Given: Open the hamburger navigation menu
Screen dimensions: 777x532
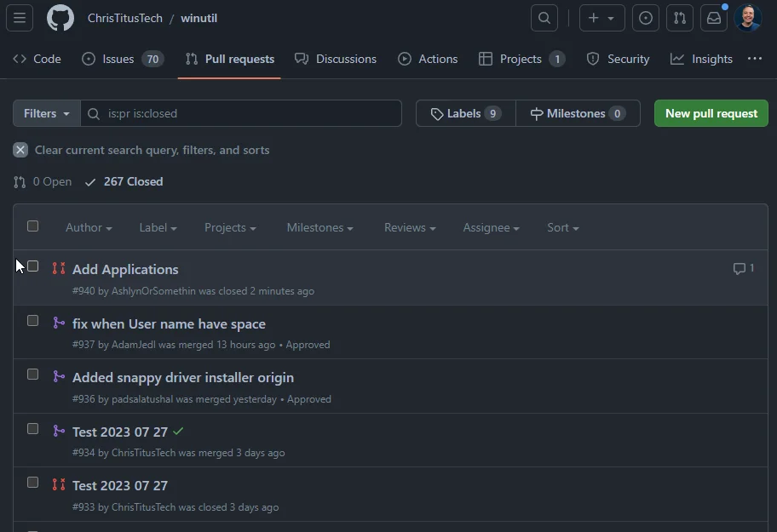Looking at the screenshot, I should (20, 18).
